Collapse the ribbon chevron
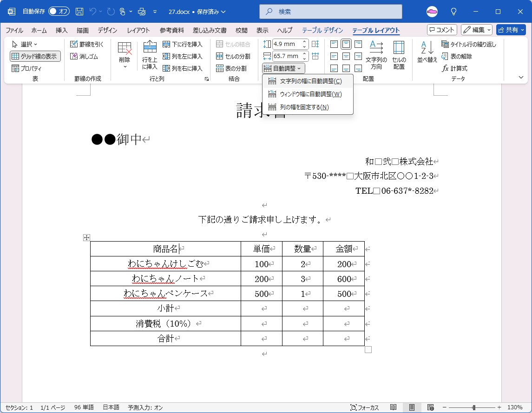Image resolution: width=532 pixels, height=413 pixels. (x=521, y=78)
